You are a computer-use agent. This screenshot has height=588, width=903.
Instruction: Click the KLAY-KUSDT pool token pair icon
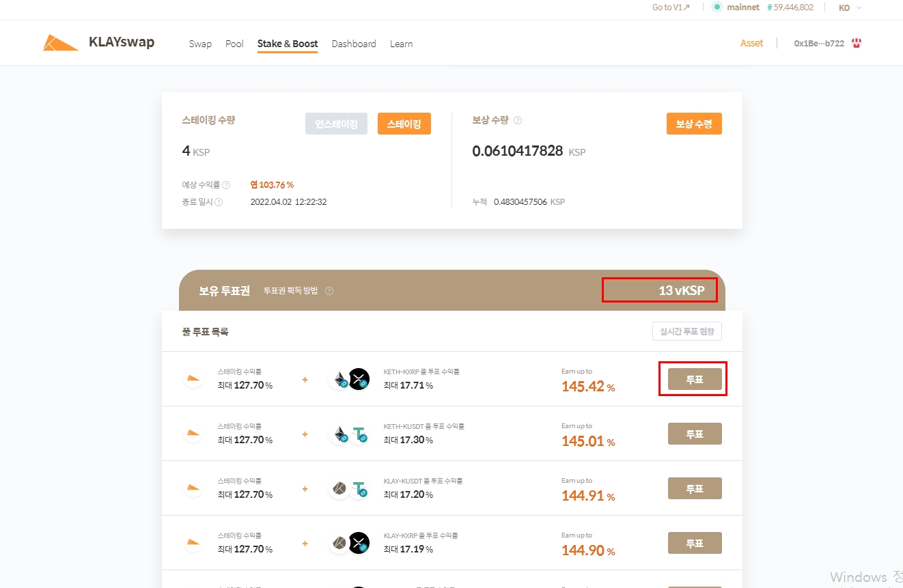(349, 488)
